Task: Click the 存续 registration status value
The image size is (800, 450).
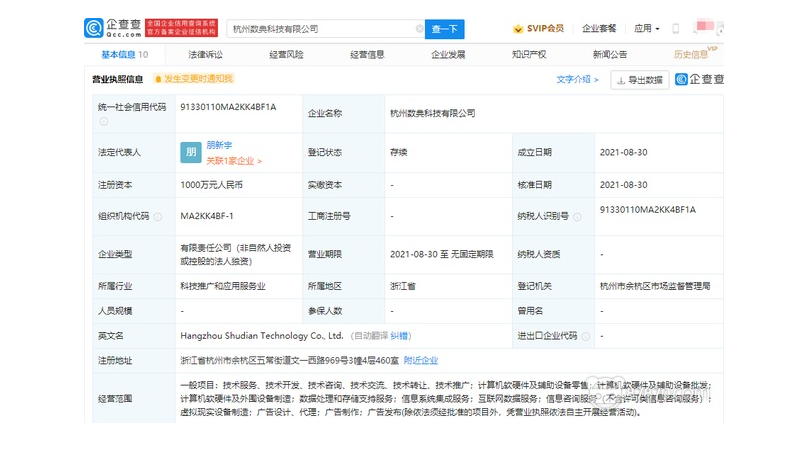Action: point(398,152)
